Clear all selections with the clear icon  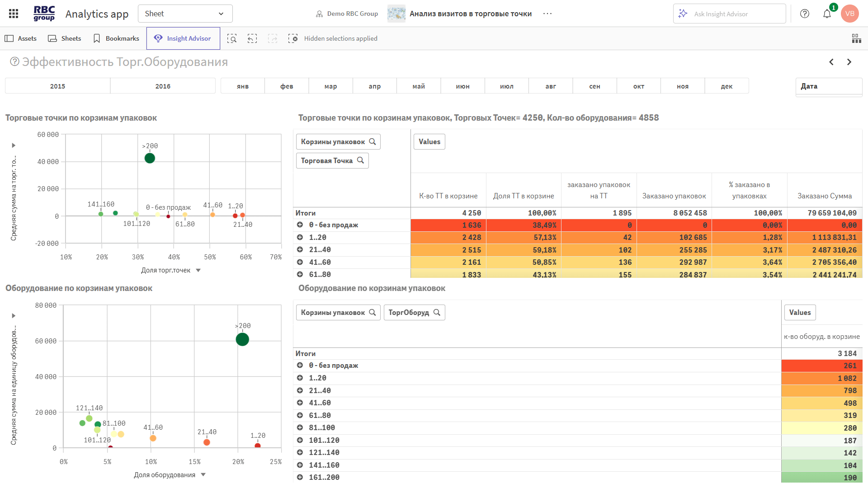[293, 38]
